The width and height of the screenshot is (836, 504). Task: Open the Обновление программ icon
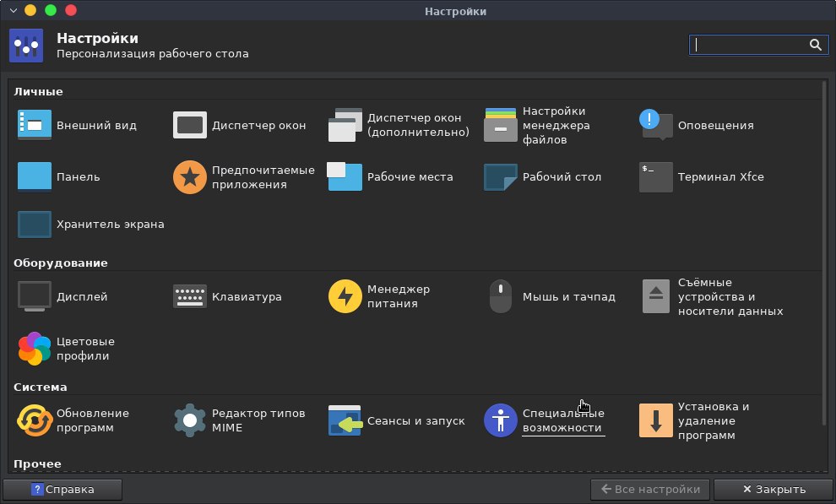(x=35, y=420)
